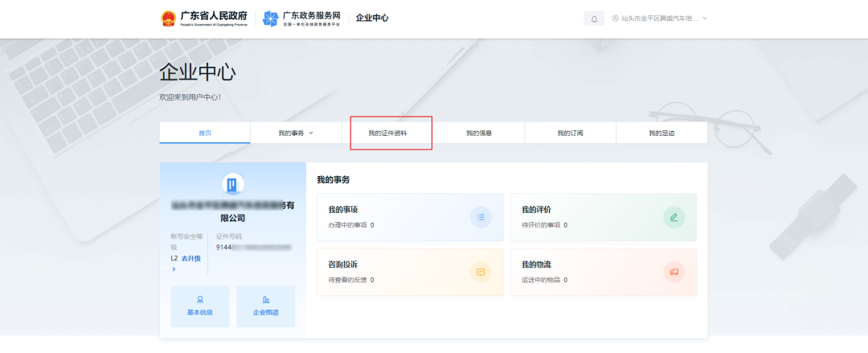Click the message icon in 咨询投诉 card
The height and width of the screenshot is (353, 868).
click(x=481, y=272)
